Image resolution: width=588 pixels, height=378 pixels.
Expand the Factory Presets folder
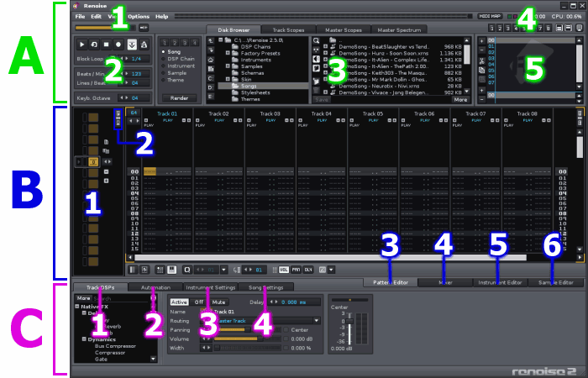(228, 53)
